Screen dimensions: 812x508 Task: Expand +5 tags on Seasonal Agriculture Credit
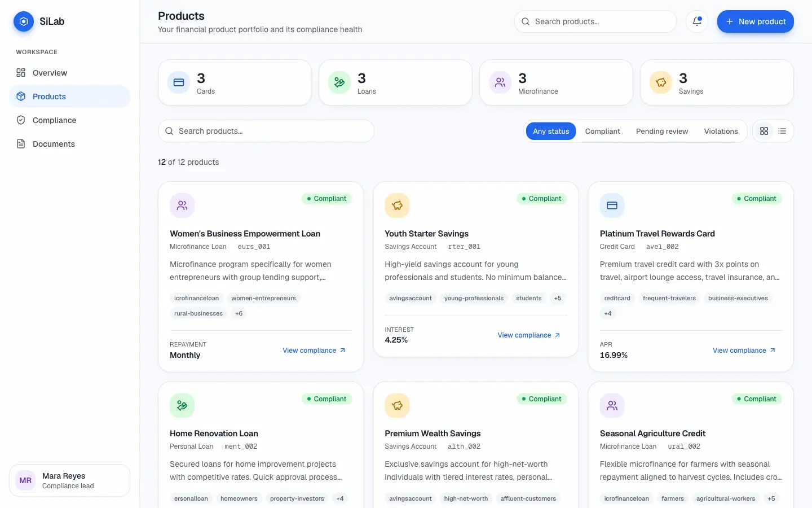click(771, 498)
